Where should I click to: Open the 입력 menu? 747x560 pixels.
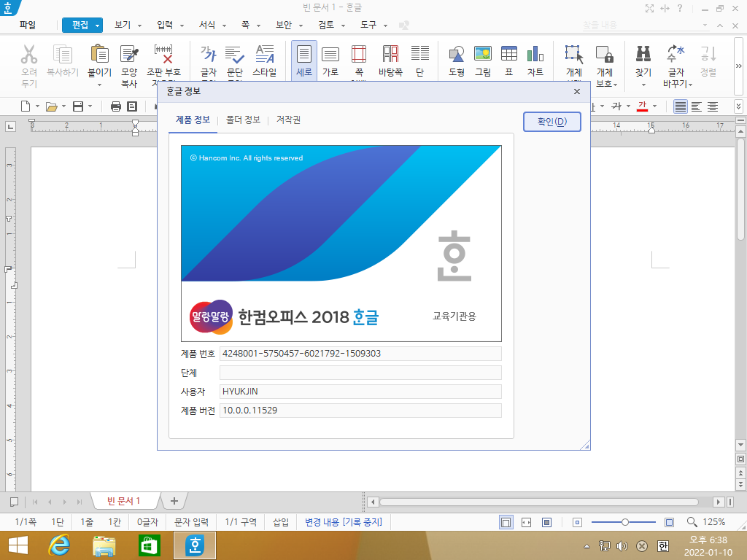click(x=170, y=25)
